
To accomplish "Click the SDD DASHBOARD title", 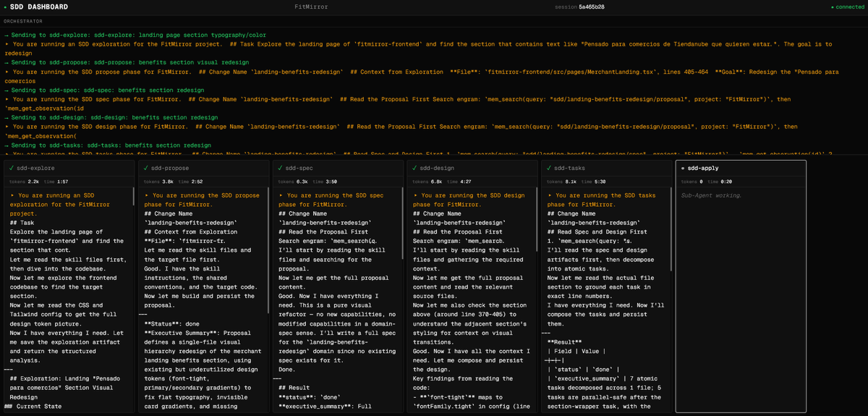I will [x=39, y=7].
